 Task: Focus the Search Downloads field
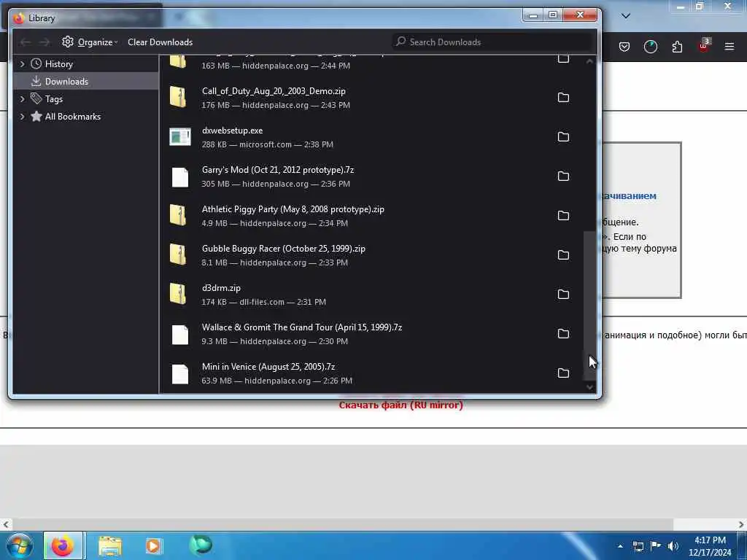click(493, 42)
